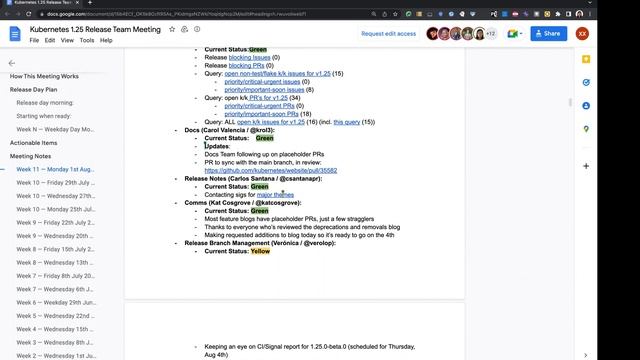Go to Starting when ready outline item

44,116
